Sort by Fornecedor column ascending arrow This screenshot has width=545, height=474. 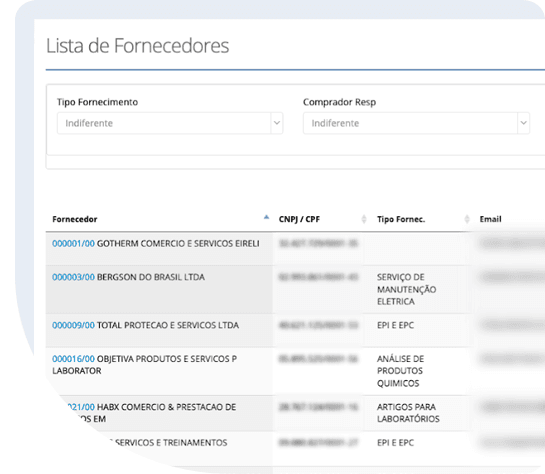pos(266,218)
